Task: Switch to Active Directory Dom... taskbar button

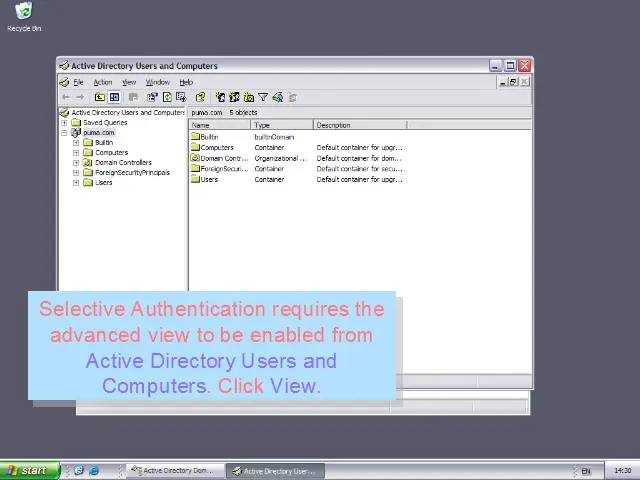Action: [x=175, y=471]
